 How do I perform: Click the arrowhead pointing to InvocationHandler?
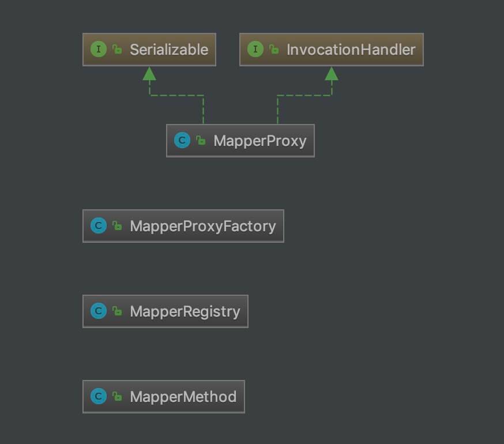coord(332,74)
